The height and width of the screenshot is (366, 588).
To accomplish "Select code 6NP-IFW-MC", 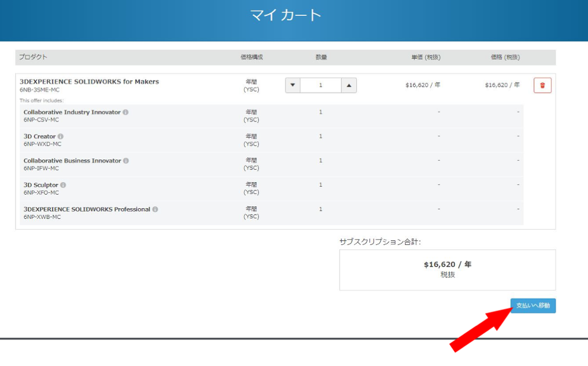I will 41,168.
